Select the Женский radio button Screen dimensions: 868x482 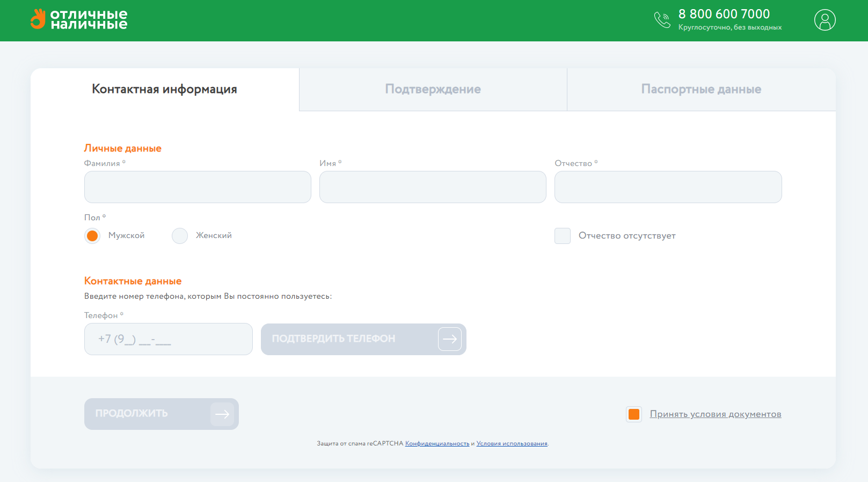coord(180,236)
